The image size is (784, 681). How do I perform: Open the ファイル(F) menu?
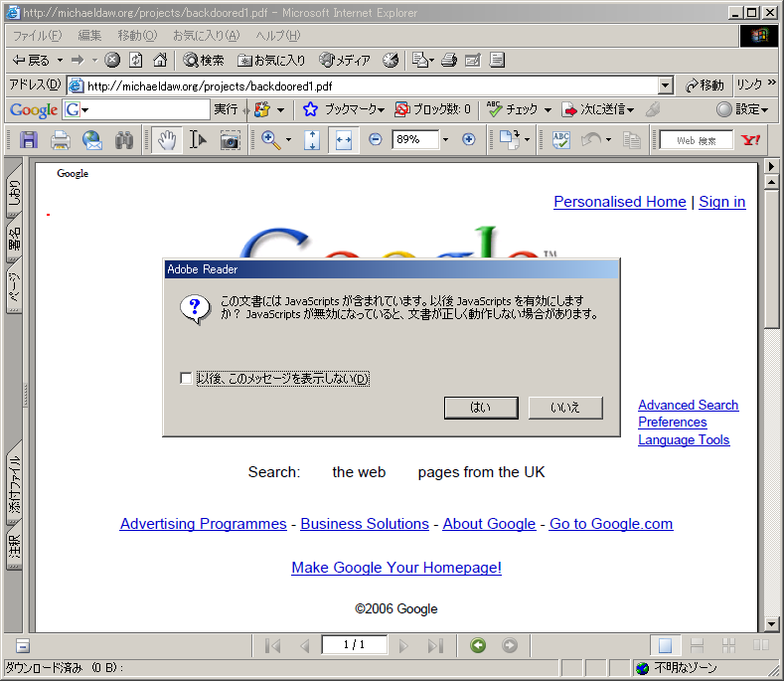(x=37, y=36)
